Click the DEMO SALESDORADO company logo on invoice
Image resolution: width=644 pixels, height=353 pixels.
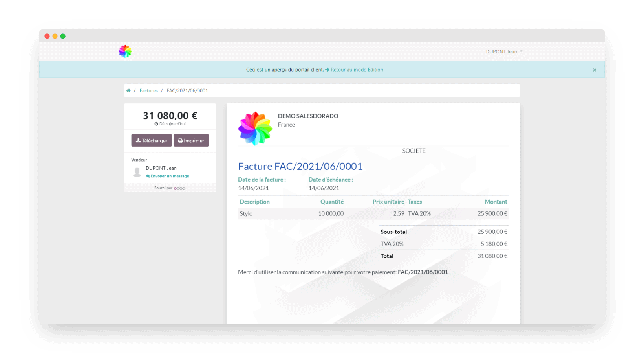[x=255, y=129]
